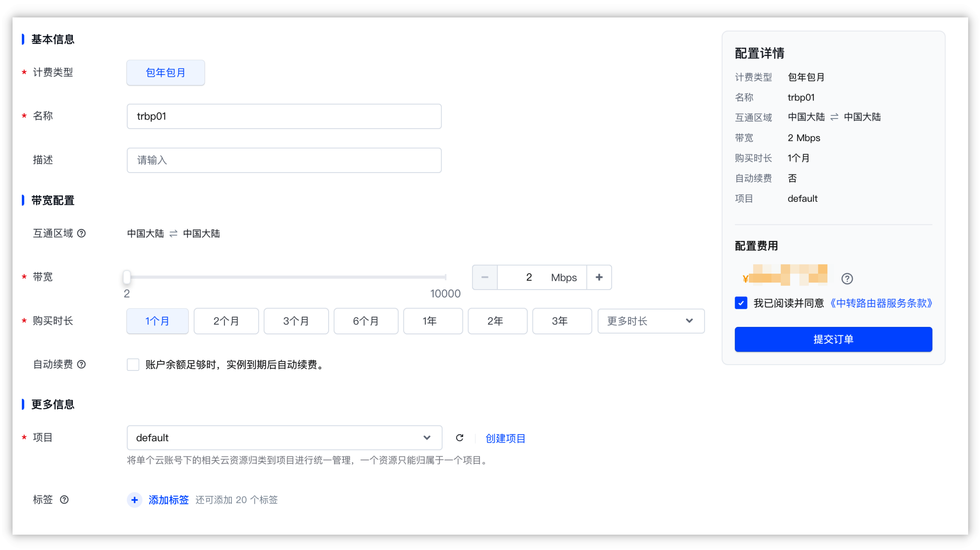Click 账户余额足够时 auto-renew description text
The width and height of the screenshot is (980, 550).
pyautogui.click(x=235, y=365)
